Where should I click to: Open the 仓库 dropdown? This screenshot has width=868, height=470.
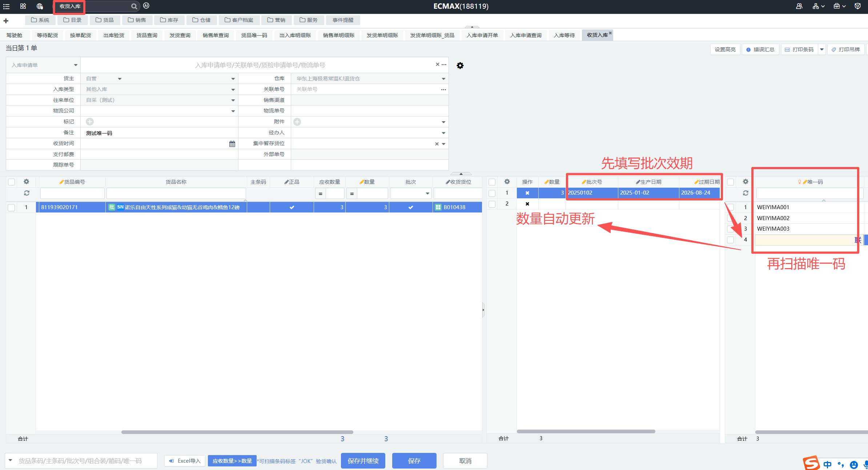pyautogui.click(x=443, y=79)
